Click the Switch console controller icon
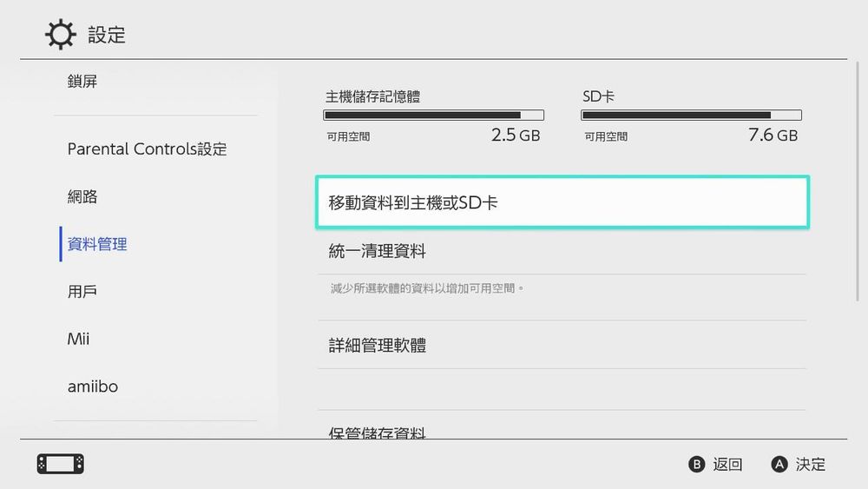 (61, 464)
